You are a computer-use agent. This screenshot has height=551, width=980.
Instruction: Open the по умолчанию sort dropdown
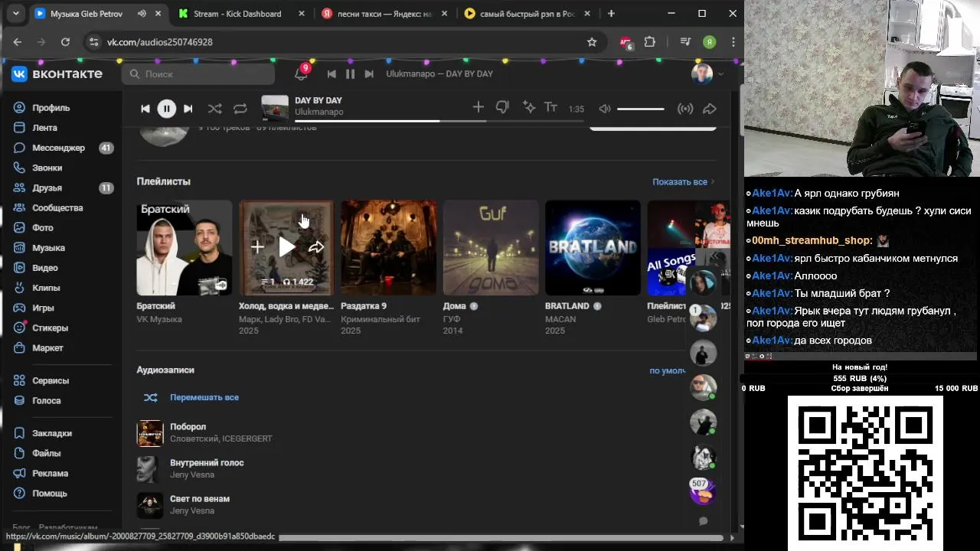pyautogui.click(x=668, y=370)
